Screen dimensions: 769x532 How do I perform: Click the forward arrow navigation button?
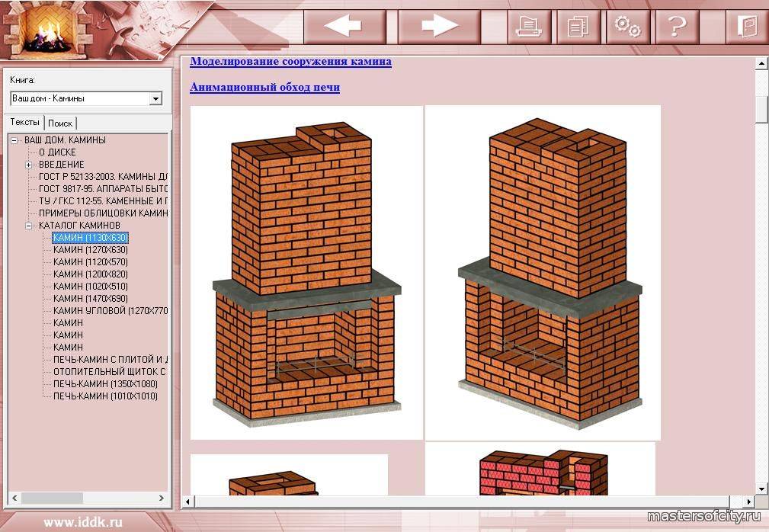click(440, 26)
